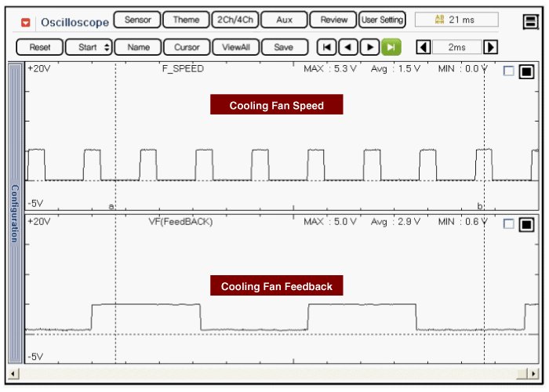
Task: Tick the checkbox on the F_SPEED channel
Action: (x=508, y=71)
